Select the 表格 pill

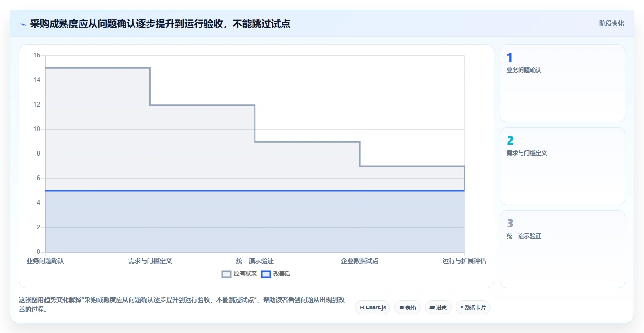click(x=407, y=307)
